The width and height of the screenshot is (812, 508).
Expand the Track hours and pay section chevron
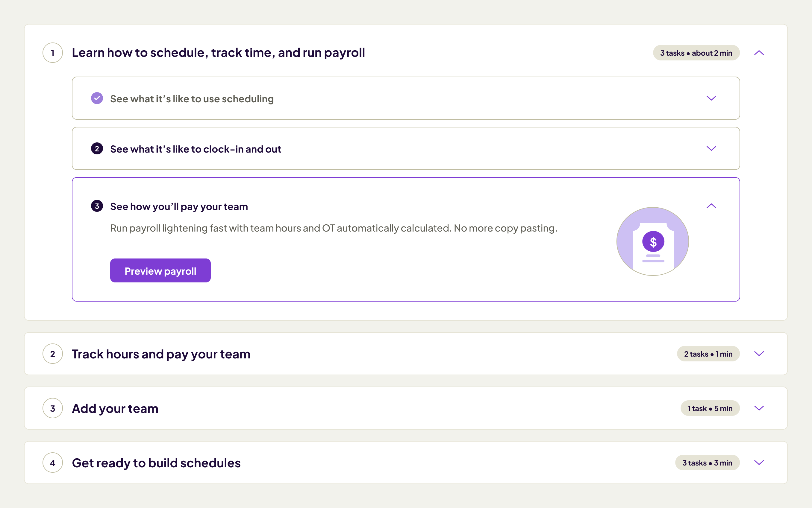click(759, 353)
